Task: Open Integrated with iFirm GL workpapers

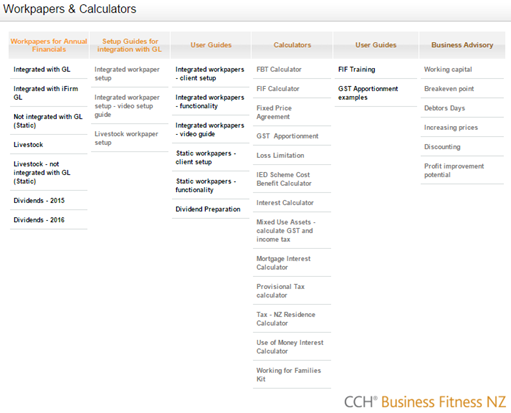Action: click(45, 93)
